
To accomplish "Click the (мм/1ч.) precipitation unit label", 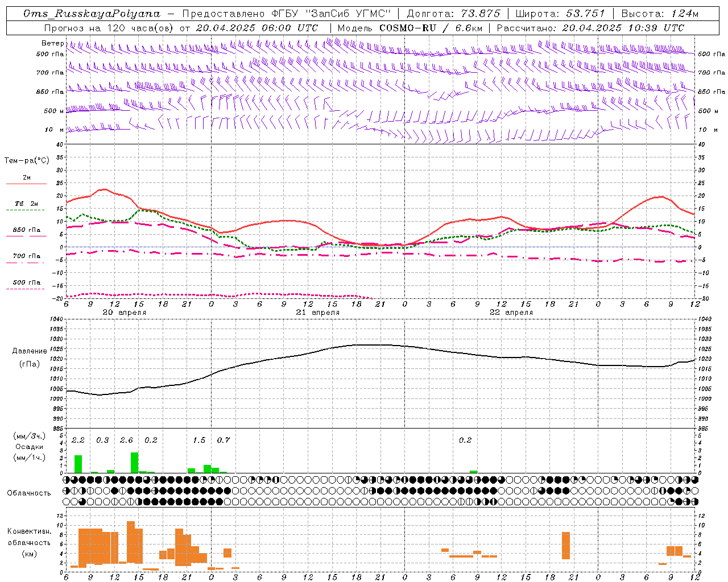I will pyautogui.click(x=30, y=458).
